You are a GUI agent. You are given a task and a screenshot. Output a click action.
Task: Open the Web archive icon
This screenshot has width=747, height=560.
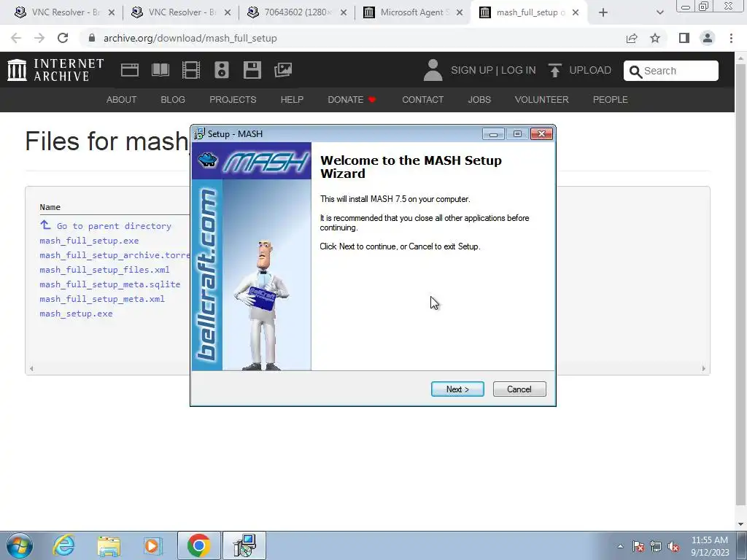click(130, 70)
